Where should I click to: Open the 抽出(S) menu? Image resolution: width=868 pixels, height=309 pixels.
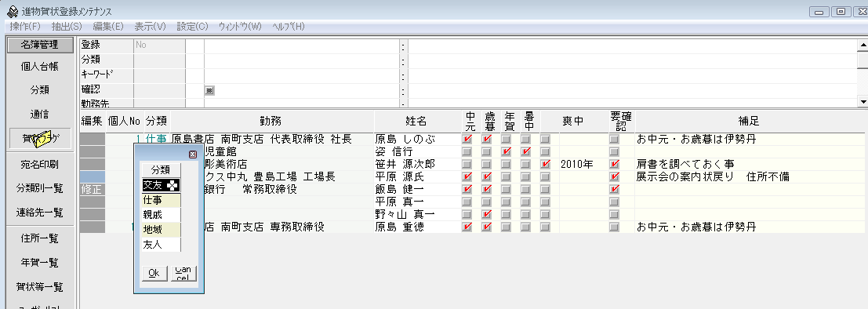(x=67, y=26)
